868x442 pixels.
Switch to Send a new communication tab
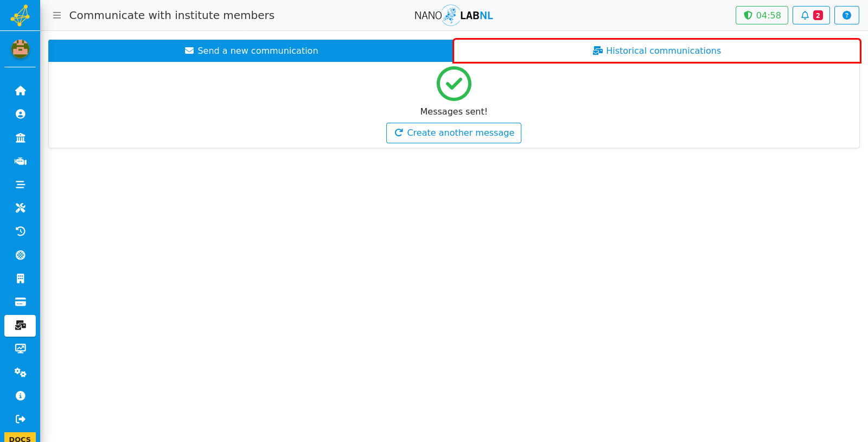(x=251, y=50)
